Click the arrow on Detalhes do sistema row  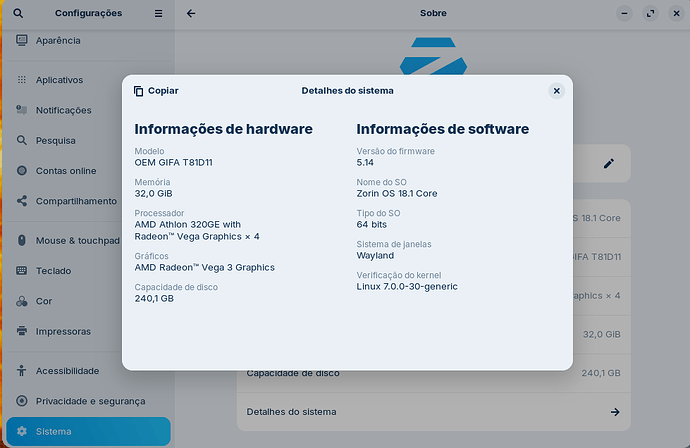click(x=615, y=412)
